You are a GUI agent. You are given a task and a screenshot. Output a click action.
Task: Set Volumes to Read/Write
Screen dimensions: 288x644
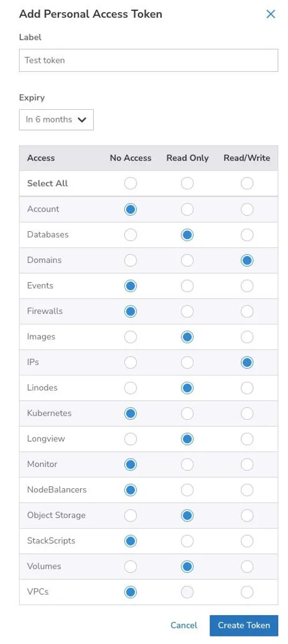(247, 566)
